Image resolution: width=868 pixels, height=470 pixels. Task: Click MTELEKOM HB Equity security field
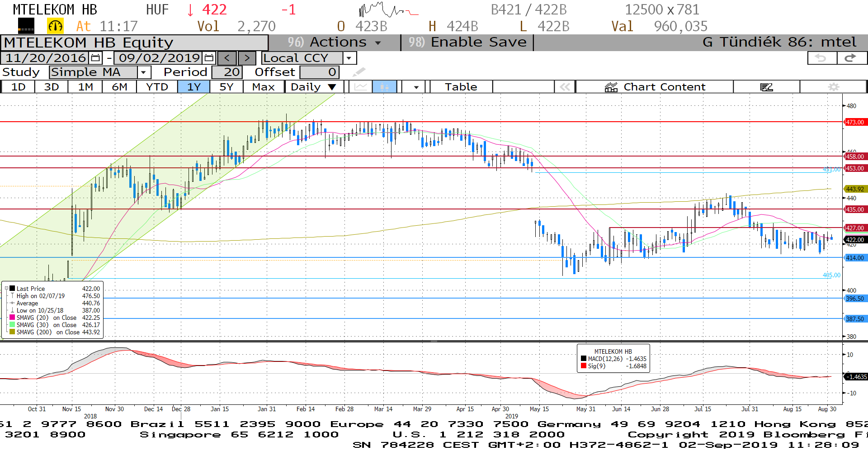[x=134, y=43]
